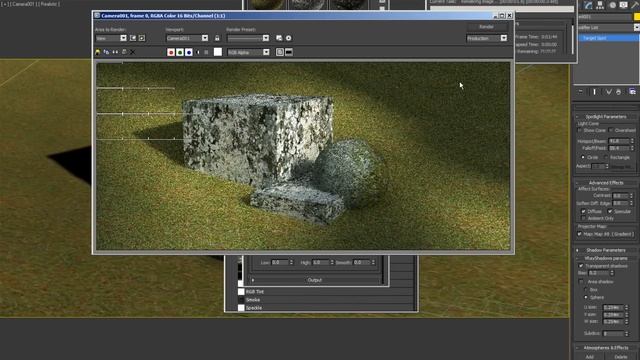Collapse the Atmospheres & Effects rollout
Viewport: 640px width, 360px height.
(606, 348)
